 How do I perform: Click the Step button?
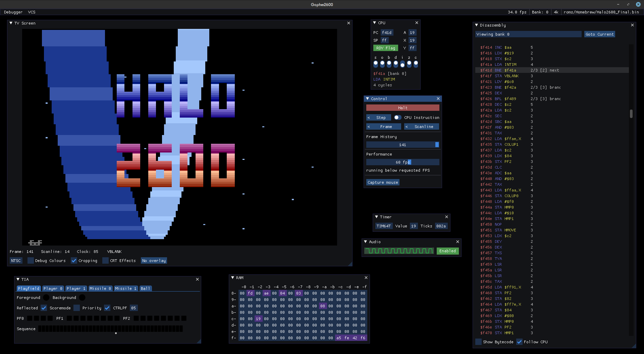click(381, 118)
